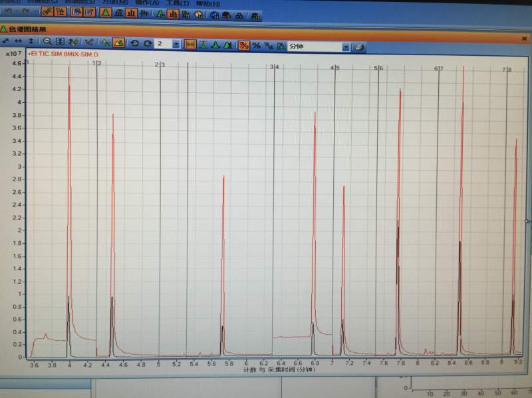The height and width of the screenshot is (398, 532).
Task: Click the plain green peak icon
Action: [215, 45]
